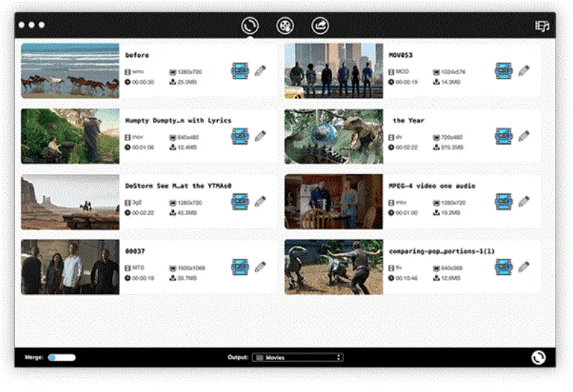Open the Share tab arrow icon
This screenshot has height=392, width=573.
tap(320, 26)
